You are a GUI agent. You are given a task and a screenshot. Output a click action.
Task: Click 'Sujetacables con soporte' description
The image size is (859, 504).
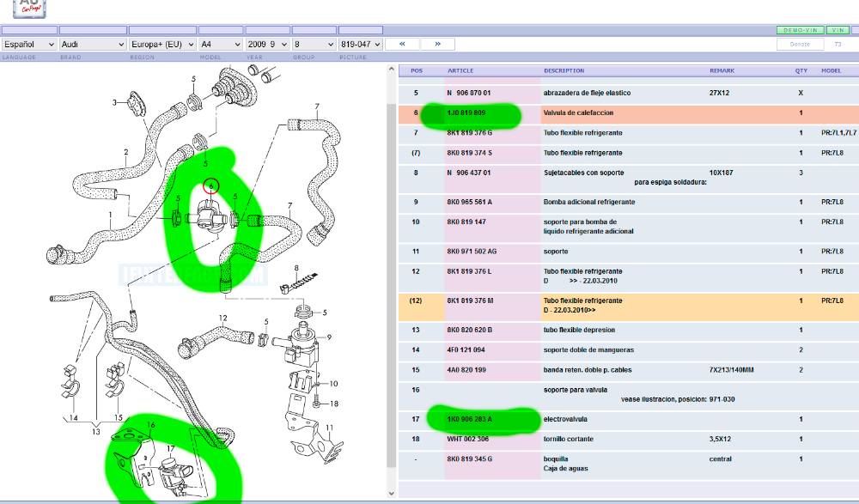point(584,173)
